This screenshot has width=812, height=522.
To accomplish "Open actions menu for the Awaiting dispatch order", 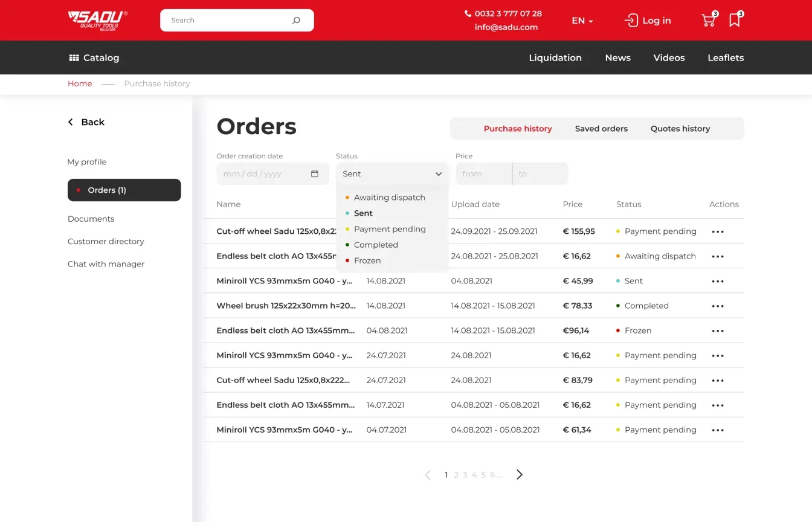I will click(718, 256).
